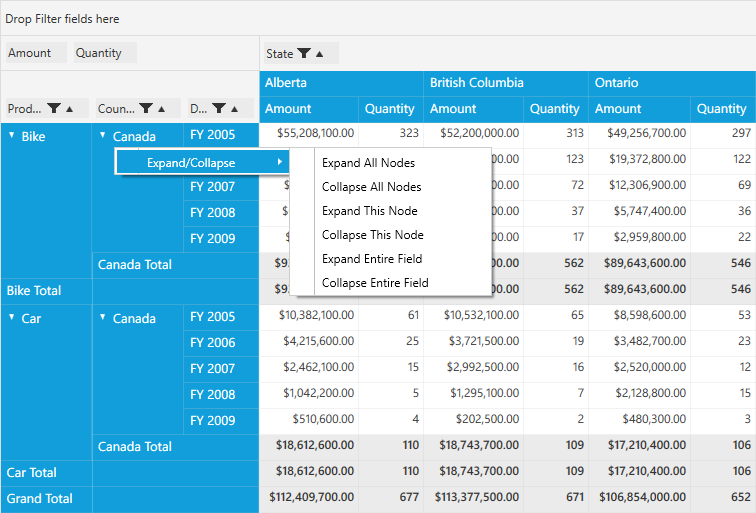Open the Expand/Collapse submenu arrow

coord(280,162)
